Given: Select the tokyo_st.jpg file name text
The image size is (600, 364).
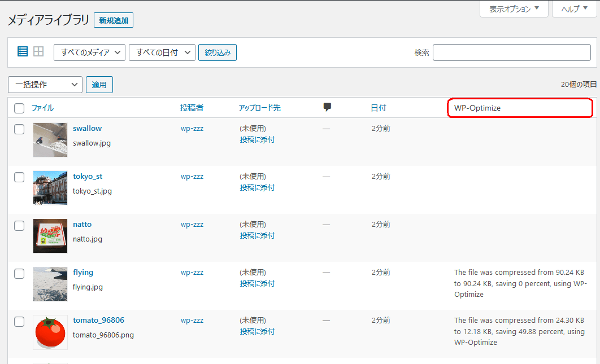Looking at the screenshot, I should 92,191.
